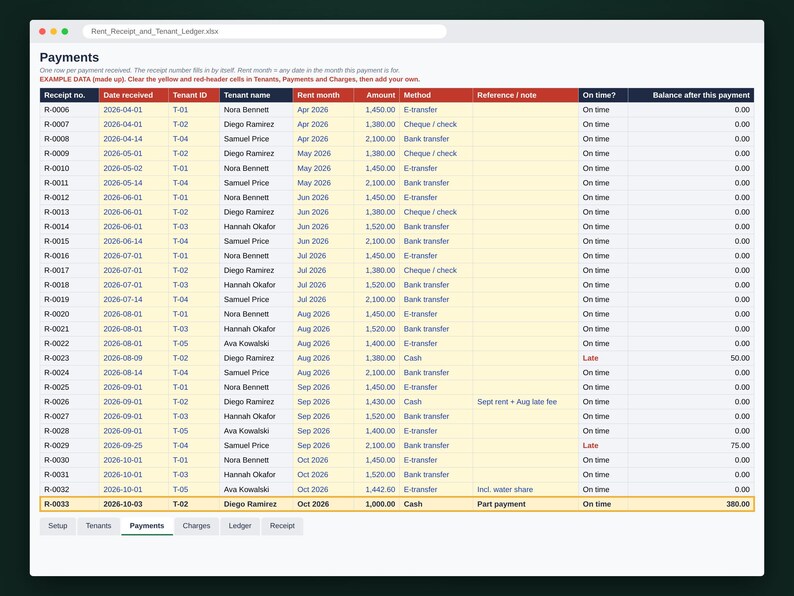
Task: Select the Date received column header
Action: click(134, 95)
